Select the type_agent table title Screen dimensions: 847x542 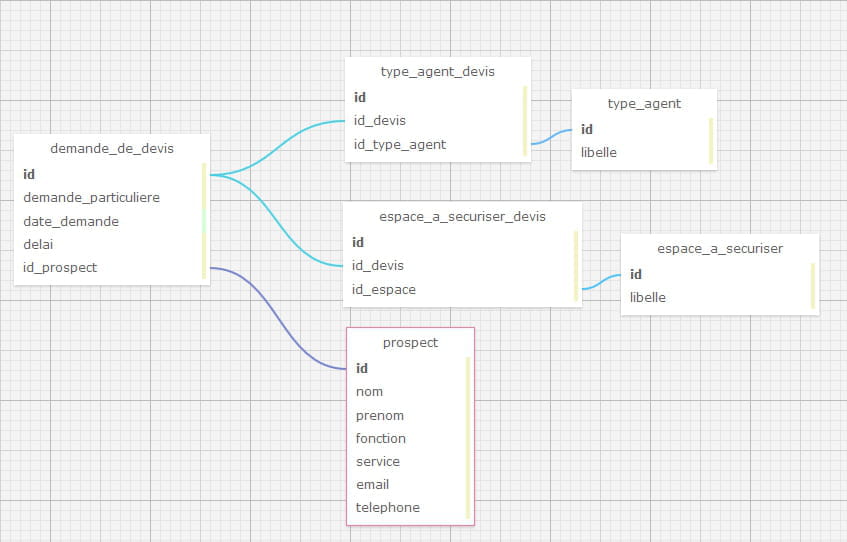644,103
